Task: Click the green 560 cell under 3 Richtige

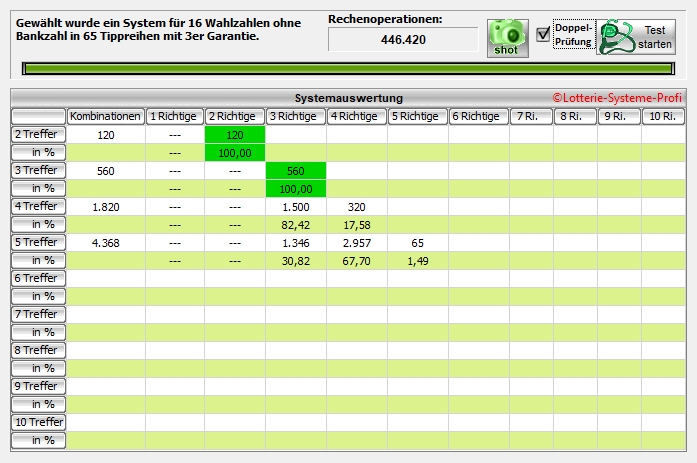Action: (x=296, y=170)
